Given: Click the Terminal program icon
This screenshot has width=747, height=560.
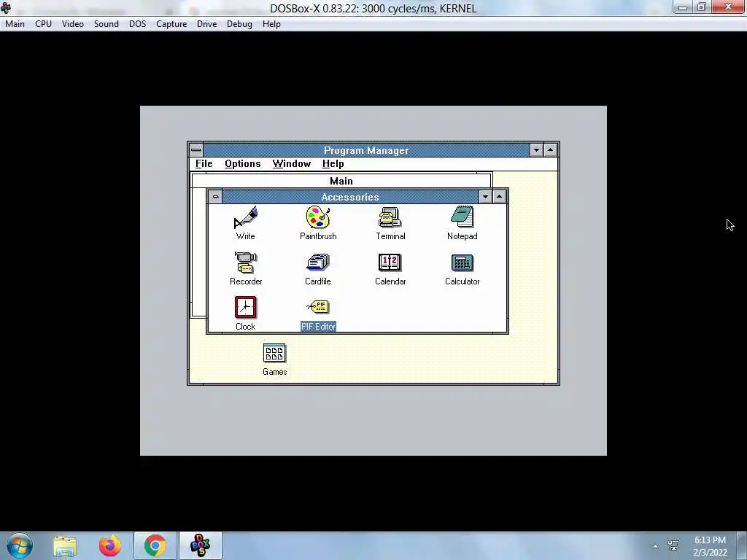Looking at the screenshot, I should (x=390, y=217).
